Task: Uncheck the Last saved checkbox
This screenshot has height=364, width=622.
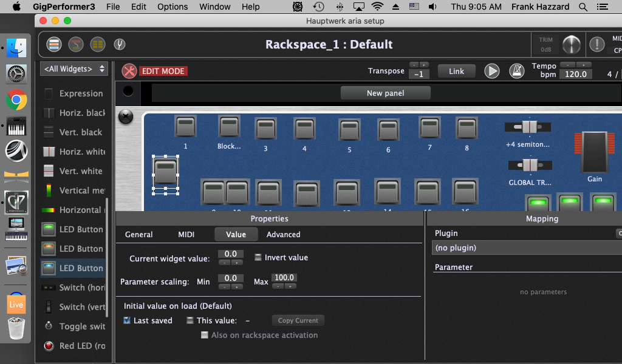Action: [x=127, y=320]
